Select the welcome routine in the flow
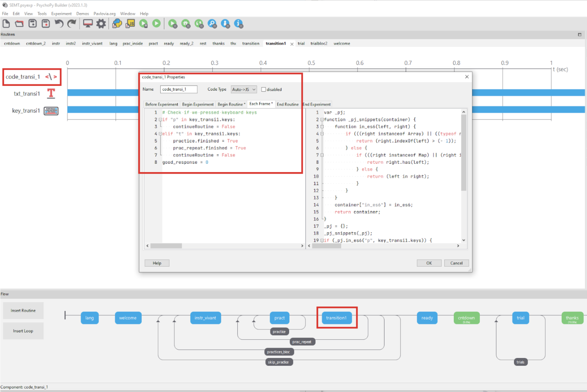 (x=128, y=318)
